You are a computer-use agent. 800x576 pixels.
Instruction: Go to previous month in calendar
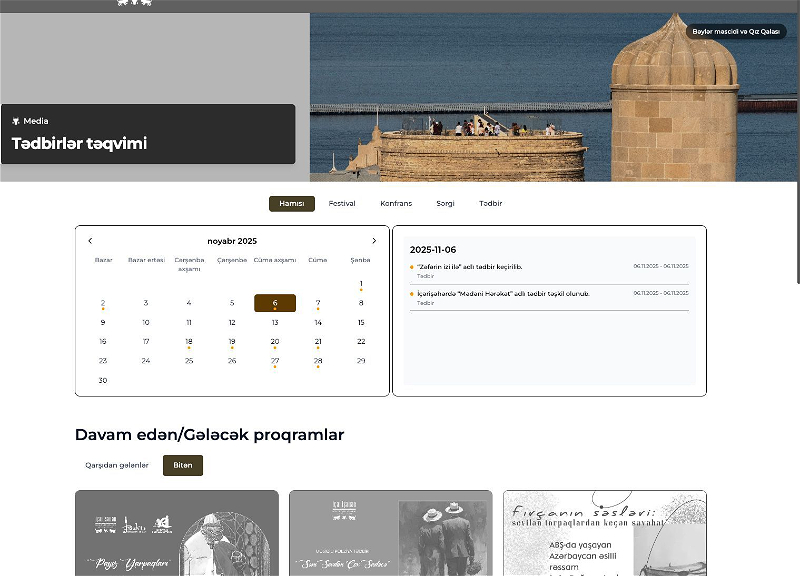click(90, 241)
